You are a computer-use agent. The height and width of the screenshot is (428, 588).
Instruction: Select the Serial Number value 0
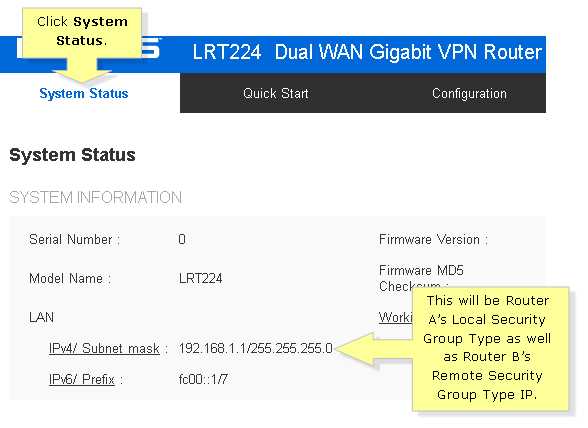tap(182, 239)
